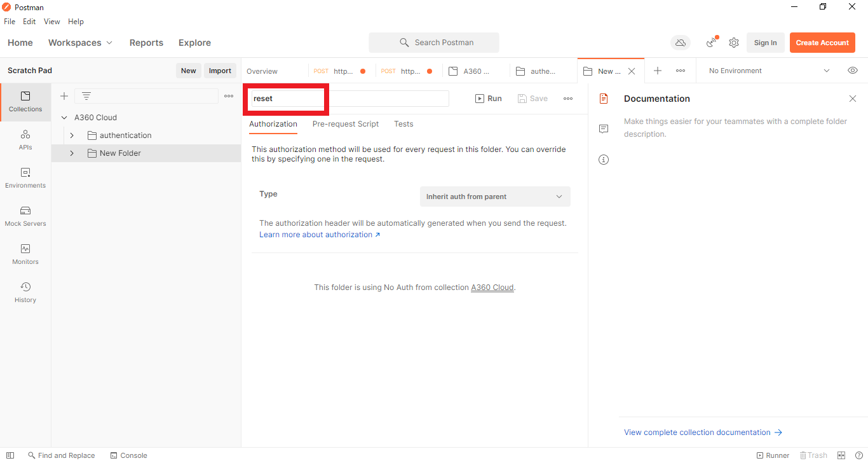Expand the New Folder chevron
The image size is (868, 463).
click(x=72, y=153)
